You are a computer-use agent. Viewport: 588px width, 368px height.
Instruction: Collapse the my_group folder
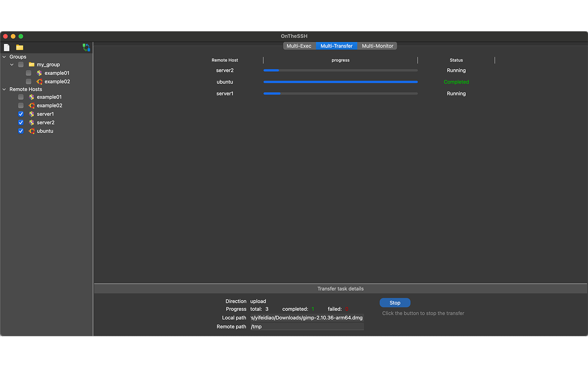click(x=11, y=64)
